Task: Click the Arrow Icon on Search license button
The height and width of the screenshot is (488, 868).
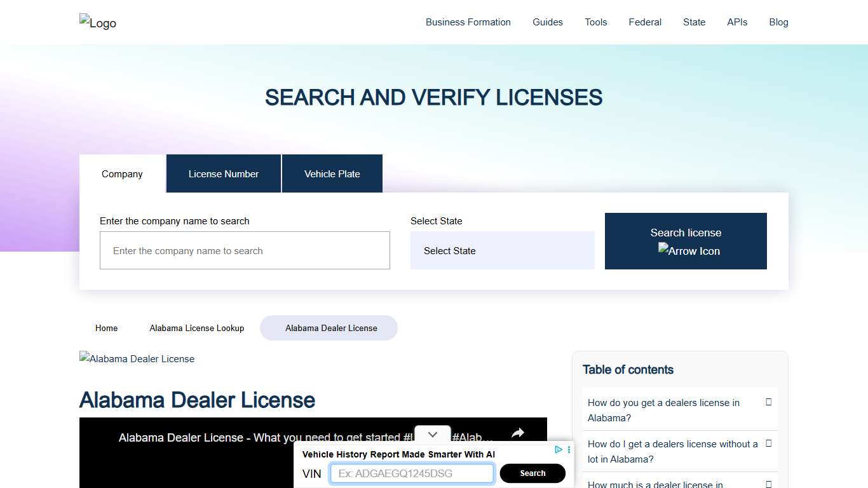Action: pos(689,251)
